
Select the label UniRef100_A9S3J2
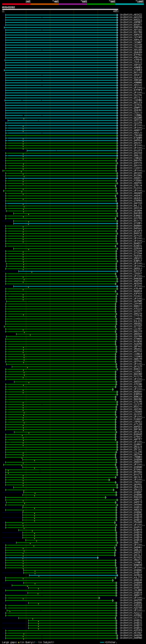click(131, 85)
